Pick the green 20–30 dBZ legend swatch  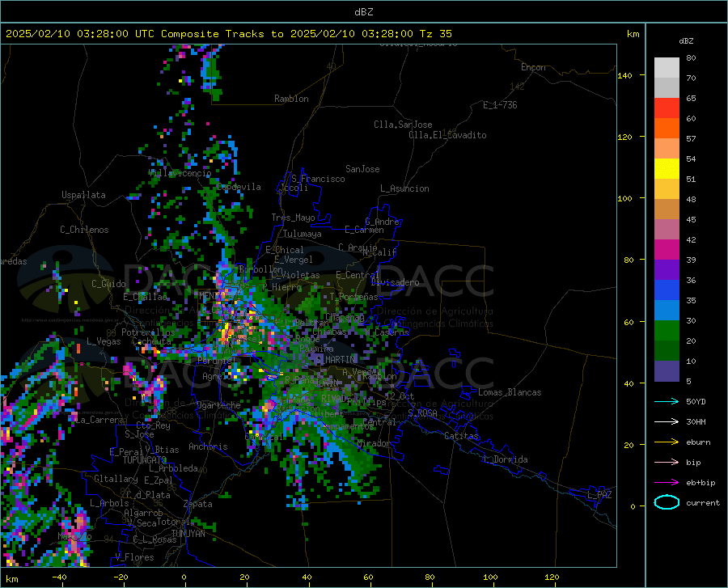tap(667, 331)
